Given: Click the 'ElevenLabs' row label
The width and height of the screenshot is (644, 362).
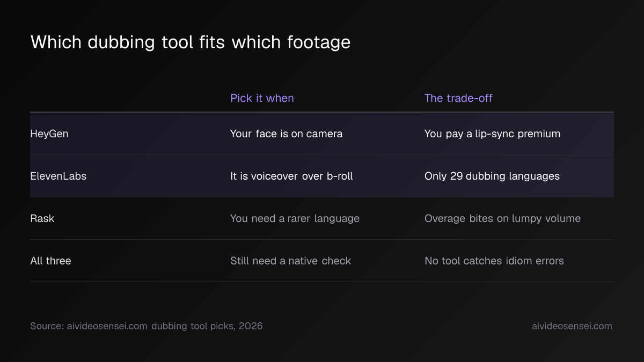Looking at the screenshot, I should tap(58, 176).
